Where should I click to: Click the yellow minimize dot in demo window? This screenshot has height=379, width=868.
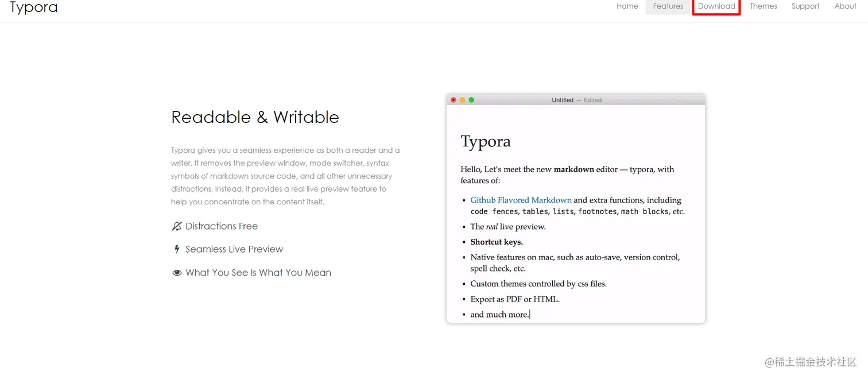463,100
